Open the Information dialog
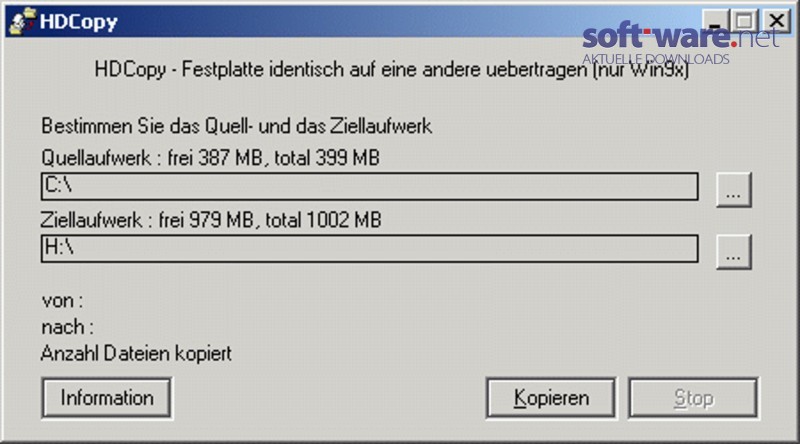This screenshot has height=444, width=800. click(107, 398)
